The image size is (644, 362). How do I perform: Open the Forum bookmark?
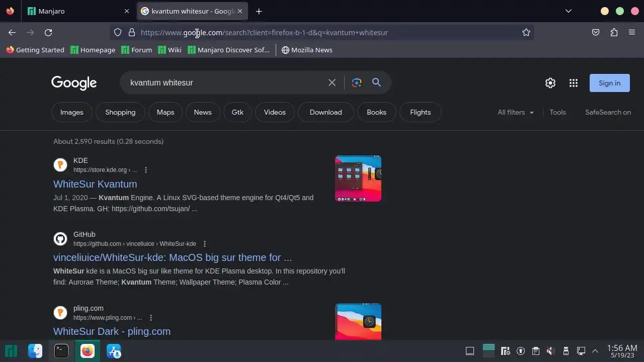pos(137,50)
